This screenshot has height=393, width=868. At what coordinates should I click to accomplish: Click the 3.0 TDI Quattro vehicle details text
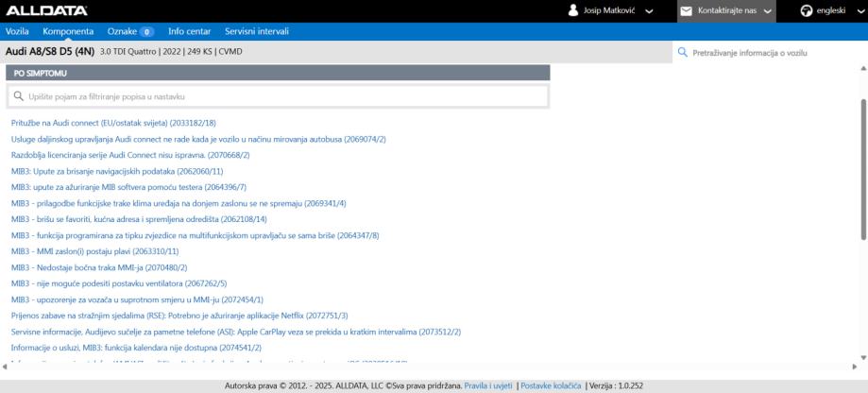172,52
